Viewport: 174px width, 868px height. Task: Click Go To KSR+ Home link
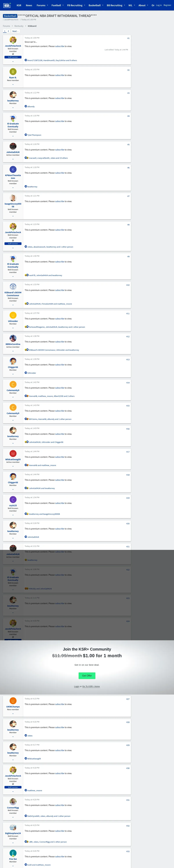(91, 686)
